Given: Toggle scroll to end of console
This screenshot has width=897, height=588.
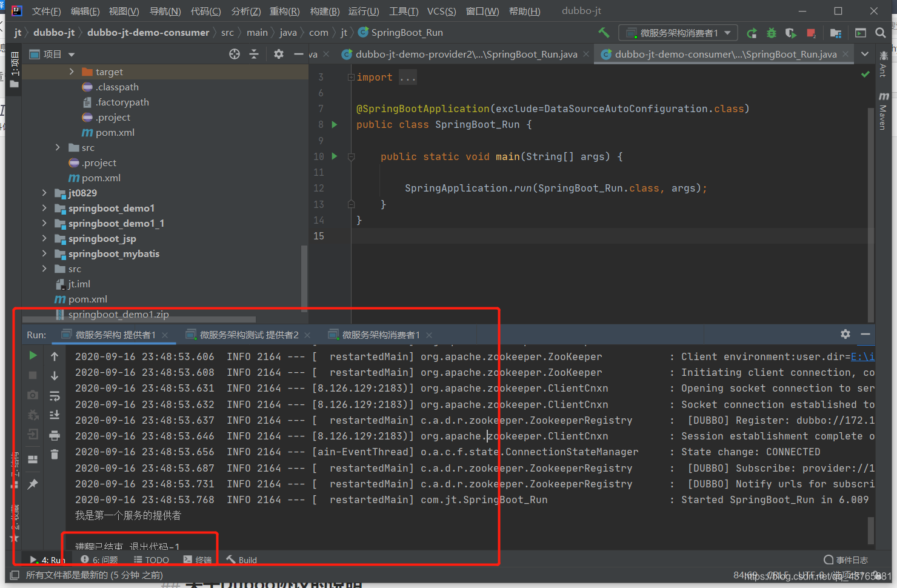Looking at the screenshot, I should (55, 415).
